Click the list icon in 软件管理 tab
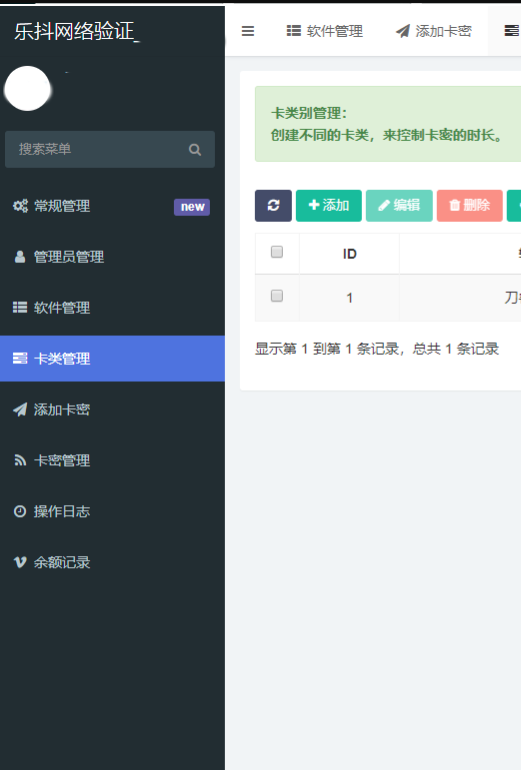This screenshot has height=770, width=521. pos(294,31)
